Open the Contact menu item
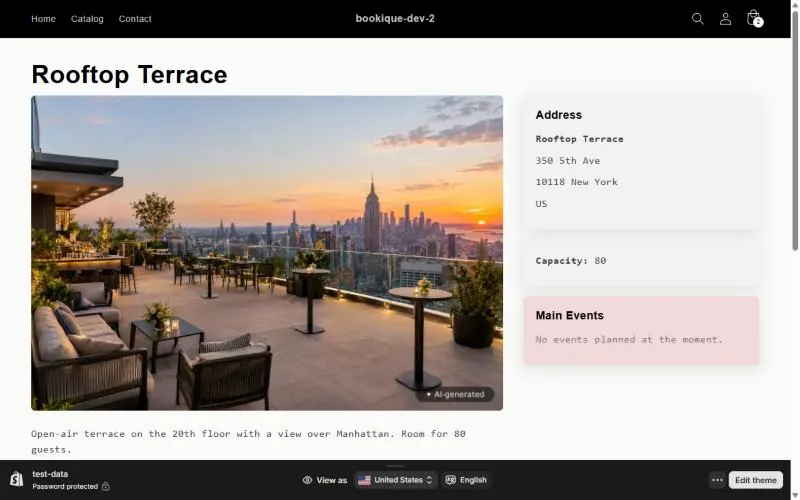This screenshot has height=500, width=800. (x=135, y=19)
